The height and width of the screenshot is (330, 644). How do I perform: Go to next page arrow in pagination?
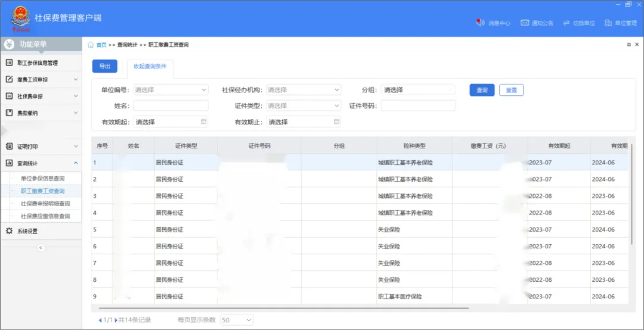click(x=116, y=320)
